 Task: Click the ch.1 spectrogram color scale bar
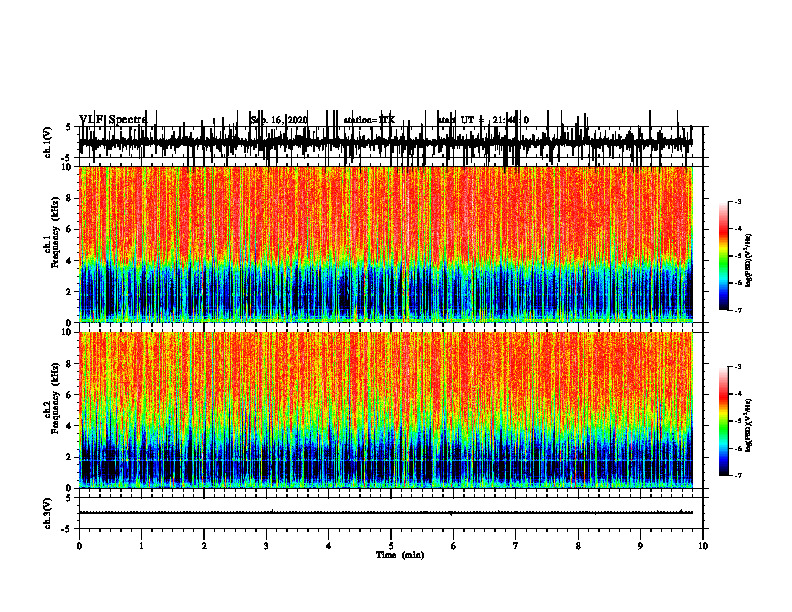pyautogui.click(x=723, y=256)
